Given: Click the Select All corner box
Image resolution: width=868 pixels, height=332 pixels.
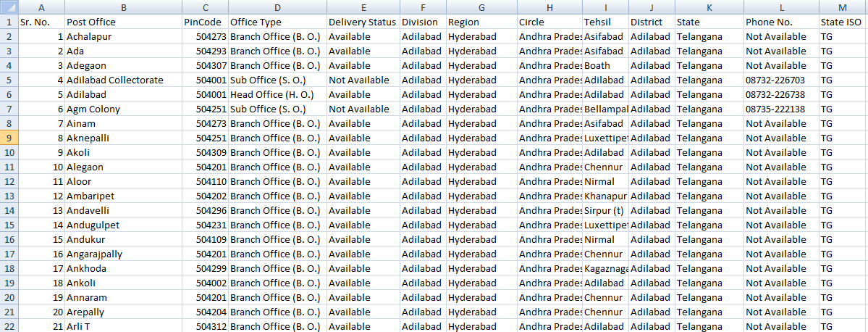Looking at the screenshot, I should click(x=8, y=7).
